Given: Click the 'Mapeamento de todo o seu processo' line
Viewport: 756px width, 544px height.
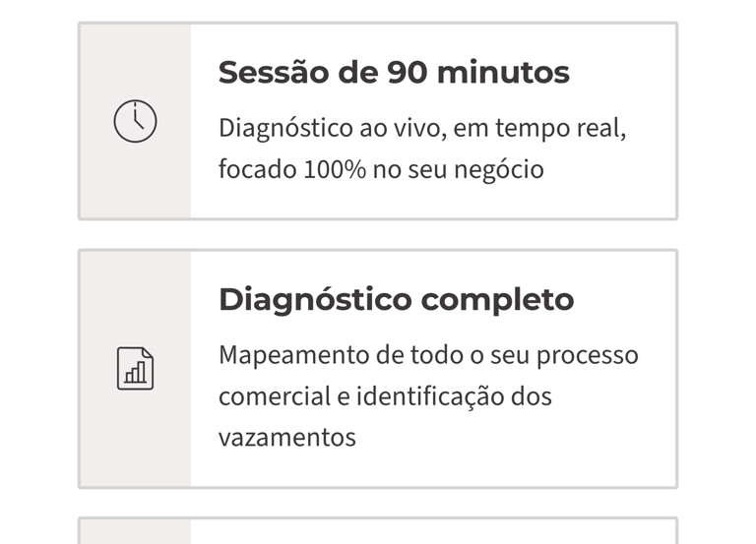Looking at the screenshot, I should tap(428, 355).
